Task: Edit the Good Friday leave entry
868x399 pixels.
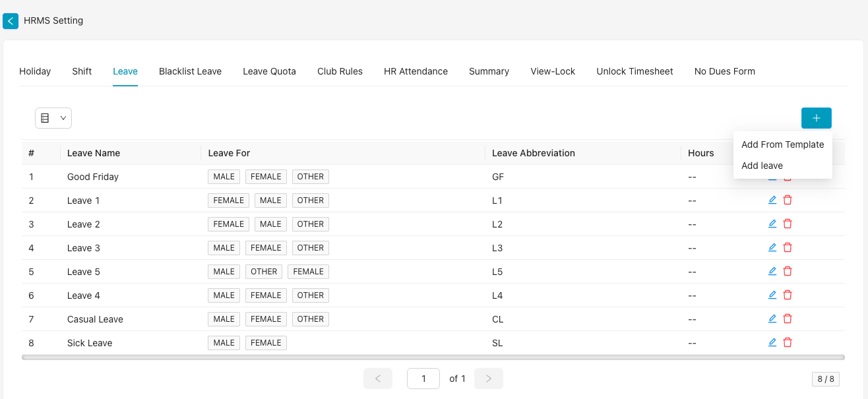Action: (x=772, y=176)
